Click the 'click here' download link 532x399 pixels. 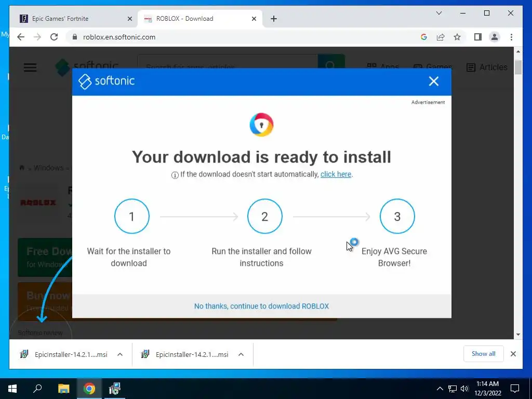(336, 174)
